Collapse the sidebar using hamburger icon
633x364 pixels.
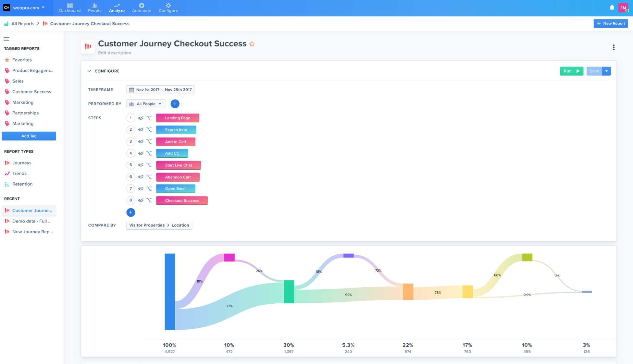tap(6, 39)
